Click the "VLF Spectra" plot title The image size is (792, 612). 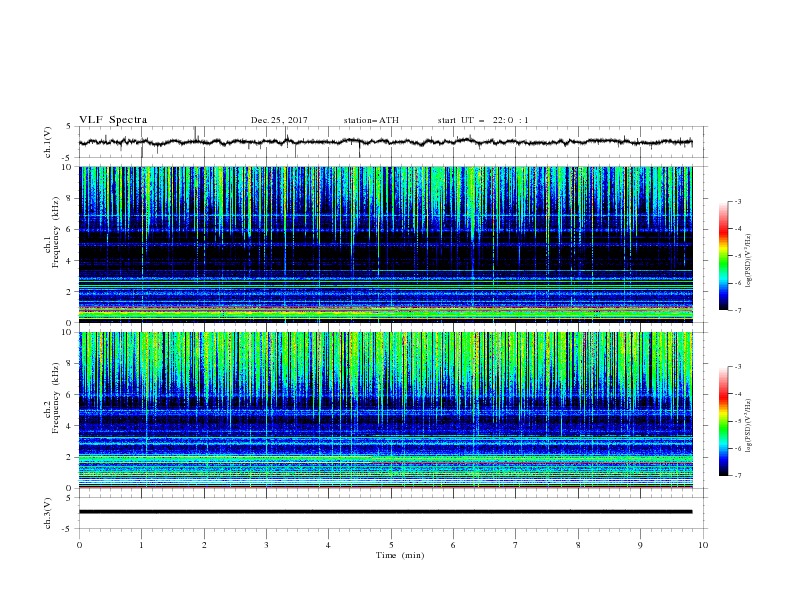click(113, 120)
